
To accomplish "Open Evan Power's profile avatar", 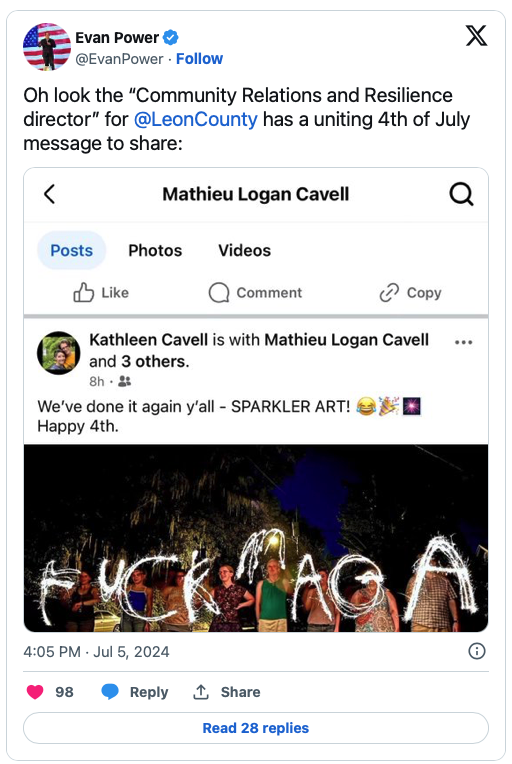I will click(47, 47).
